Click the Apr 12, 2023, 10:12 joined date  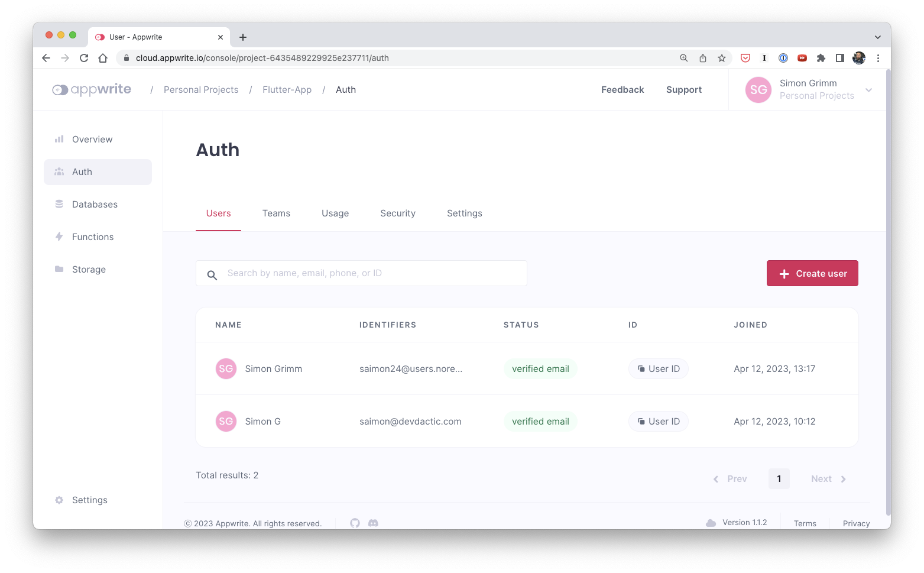tap(774, 422)
